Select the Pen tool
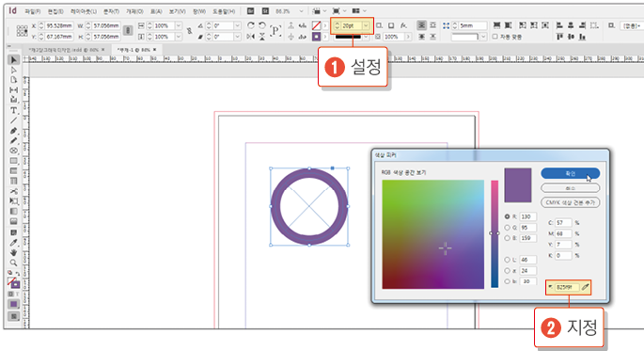The height and width of the screenshot is (351, 644). 13,131
